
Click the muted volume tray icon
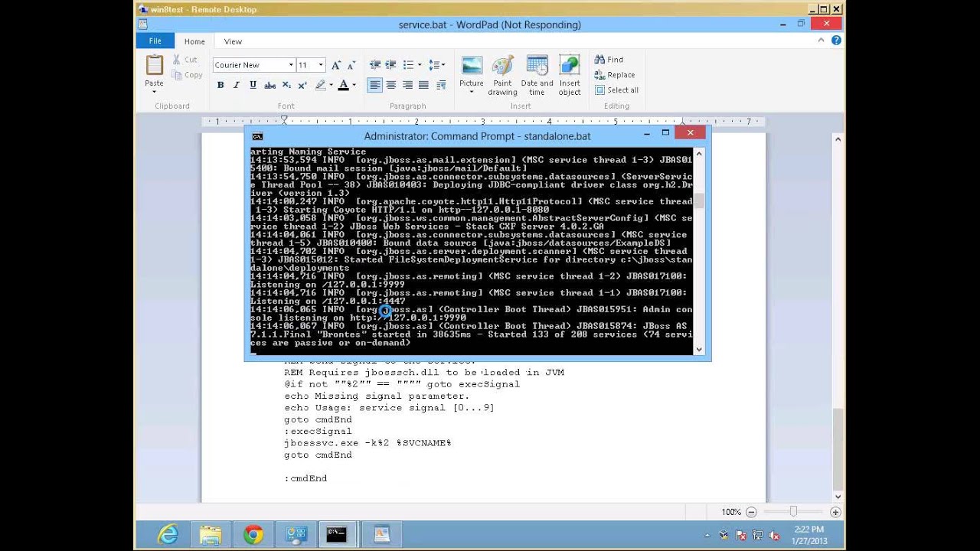773,535
